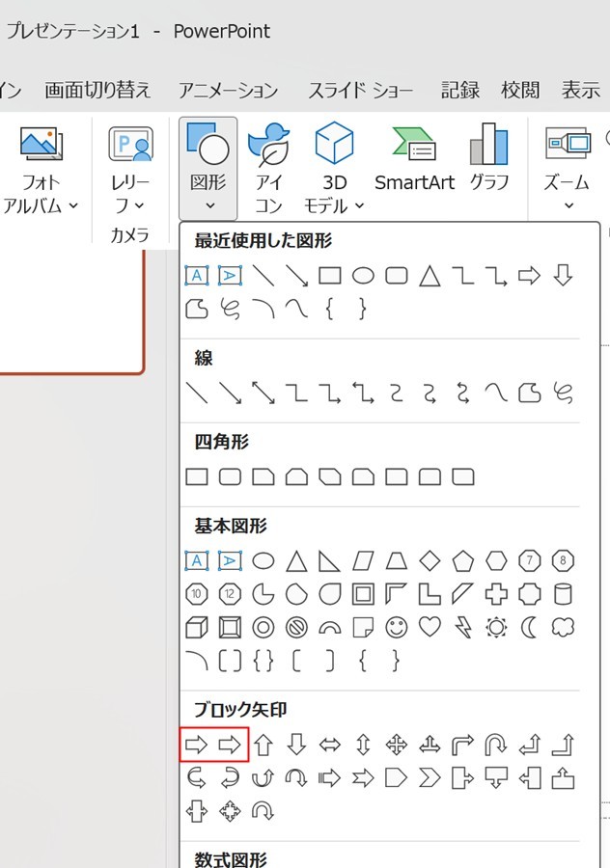
Task: Select the diamond shape
Action: click(x=430, y=561)
